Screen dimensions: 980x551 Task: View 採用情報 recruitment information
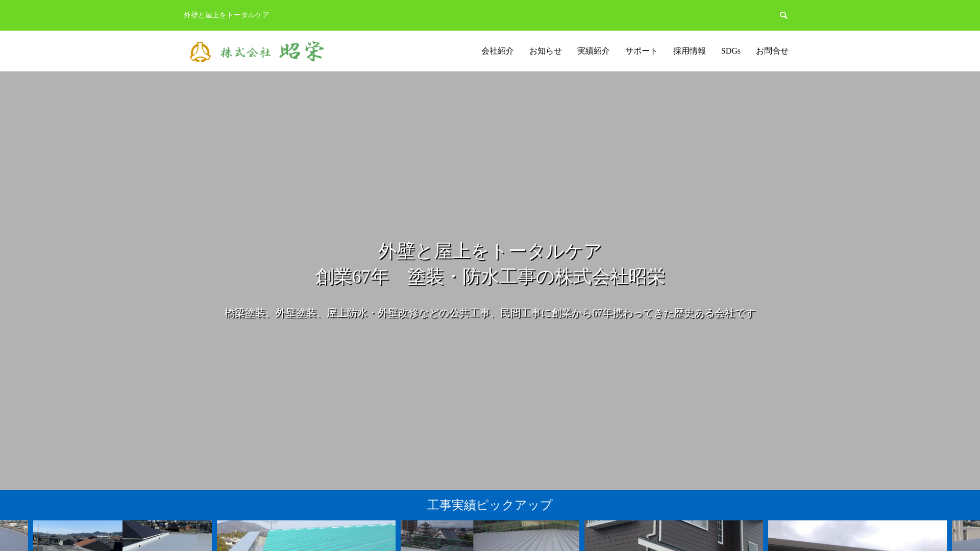click(689, 51)
